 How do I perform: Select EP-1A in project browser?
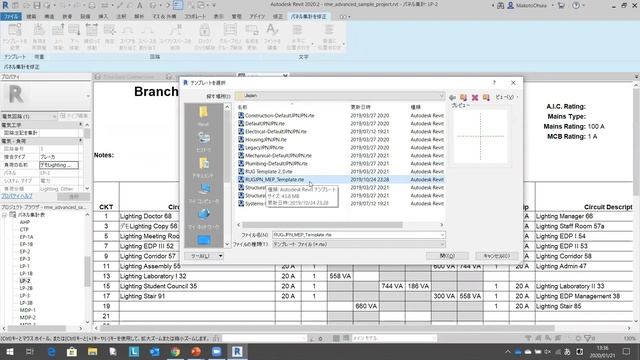coord(27,237)
